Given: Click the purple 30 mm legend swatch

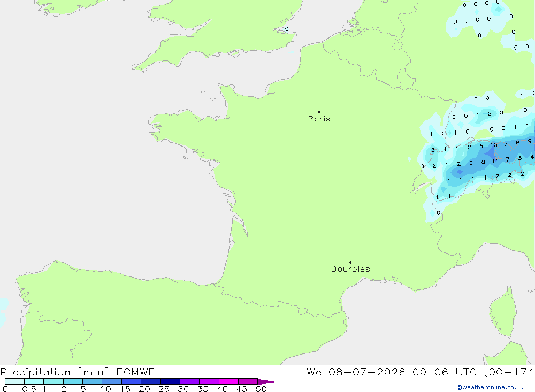Looking at the screenshot, I should point(190,381).
